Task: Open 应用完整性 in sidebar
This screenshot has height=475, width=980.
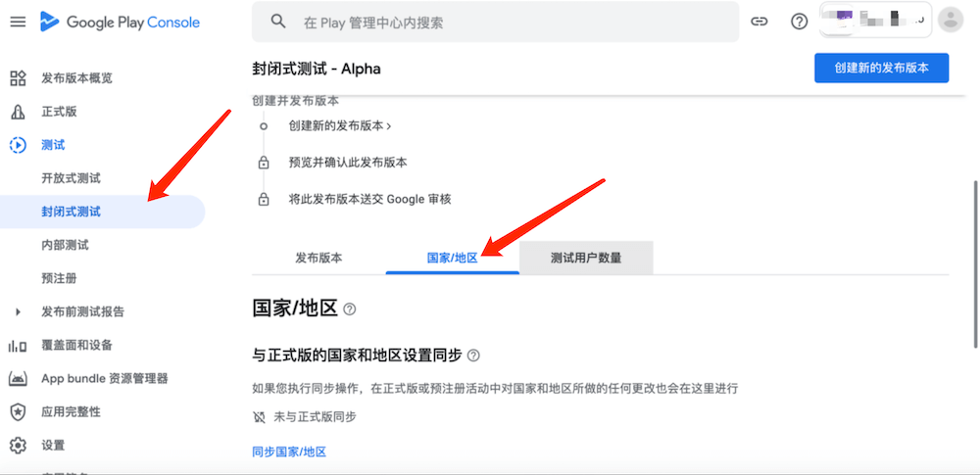Action: pyautogui.click(x=71, y=411)
